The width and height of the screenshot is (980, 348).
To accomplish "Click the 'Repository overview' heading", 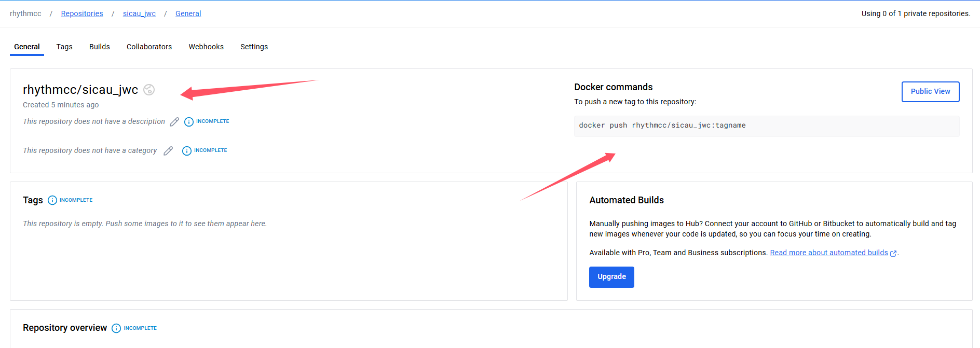I will pos(65,328).
